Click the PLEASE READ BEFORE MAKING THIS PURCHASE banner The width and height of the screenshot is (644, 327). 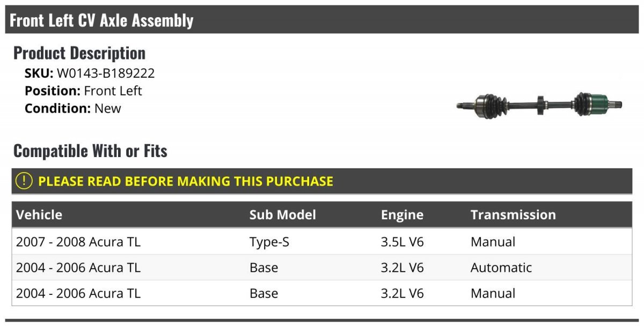(x=185, y=181)
